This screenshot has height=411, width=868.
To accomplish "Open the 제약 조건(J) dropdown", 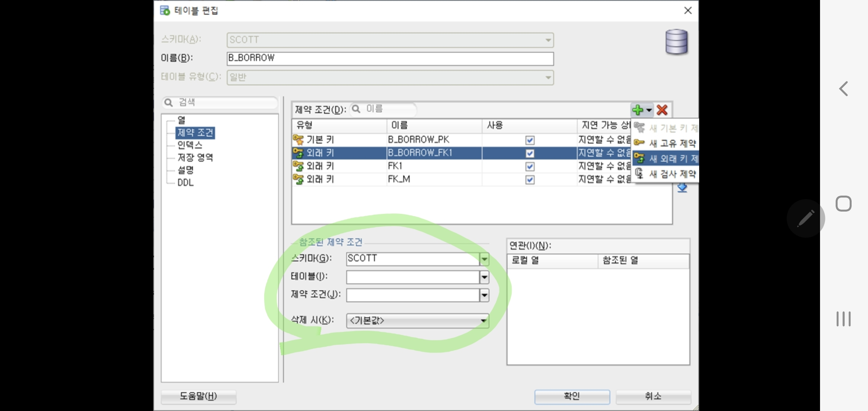I will click(484, 295).
